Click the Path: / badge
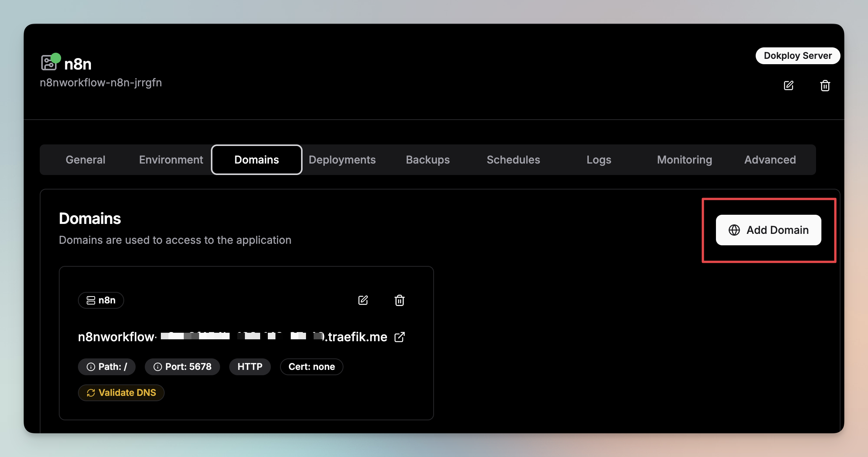Screen dimensions: 868x457 107,367
